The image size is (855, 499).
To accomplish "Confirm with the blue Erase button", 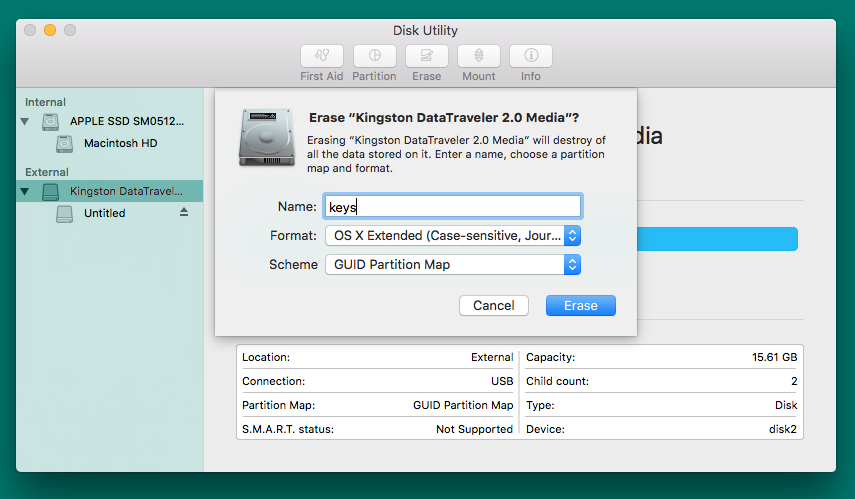I will pyautogui.click(x=581, y=305).
